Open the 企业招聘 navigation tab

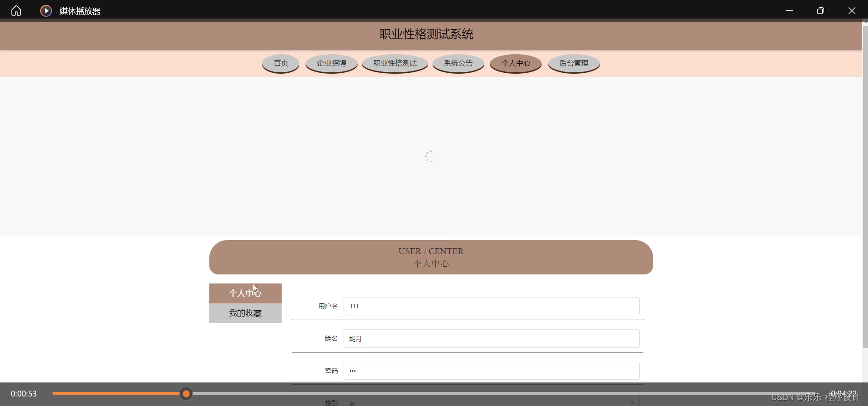click(x=331, y=63)
